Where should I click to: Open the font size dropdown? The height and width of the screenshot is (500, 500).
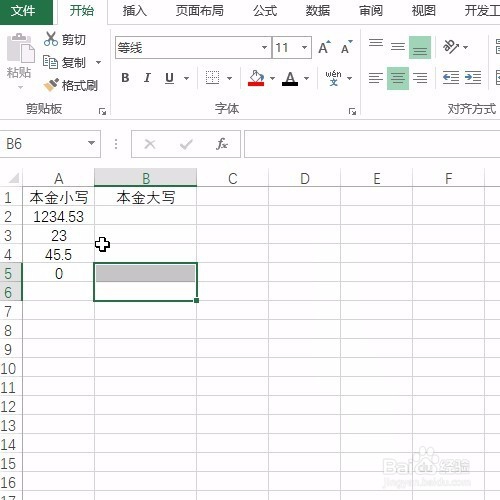(x=304, y=48)
